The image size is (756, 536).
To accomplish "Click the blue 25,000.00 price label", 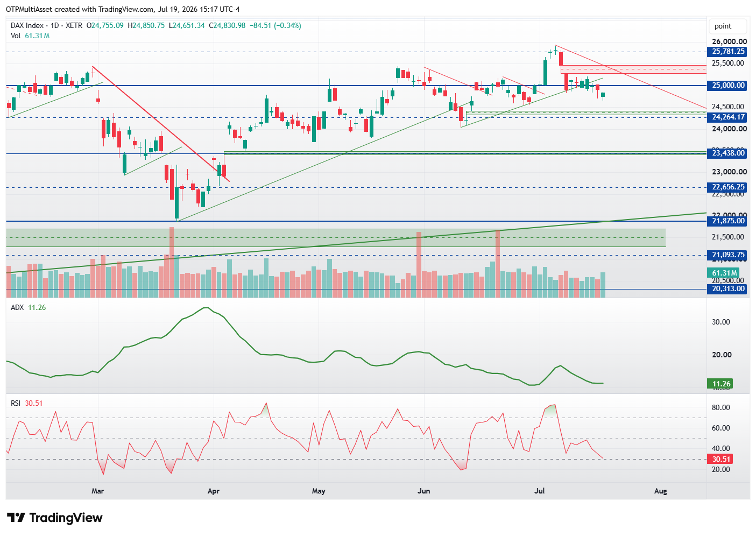I will point(729,85).
